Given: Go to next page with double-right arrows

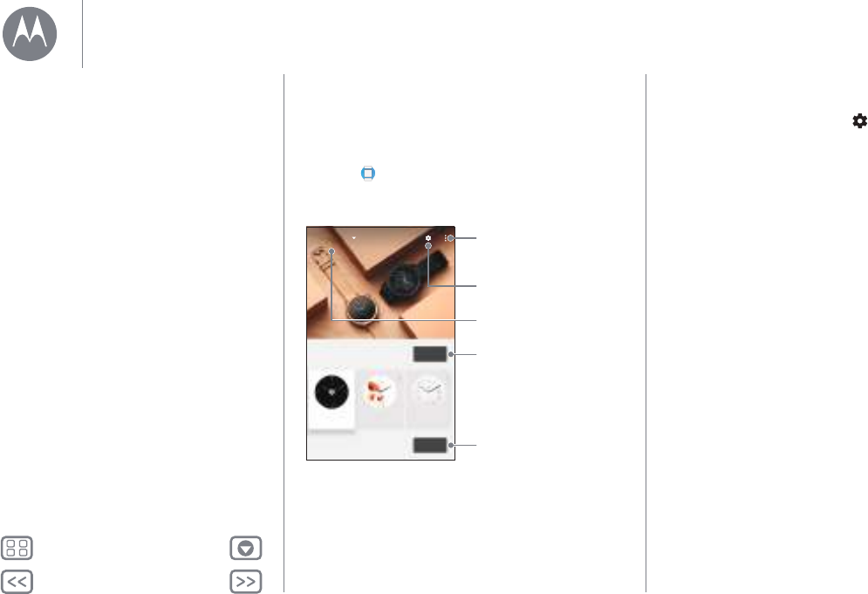Looking at the screenshot, I should pos(246,582).
